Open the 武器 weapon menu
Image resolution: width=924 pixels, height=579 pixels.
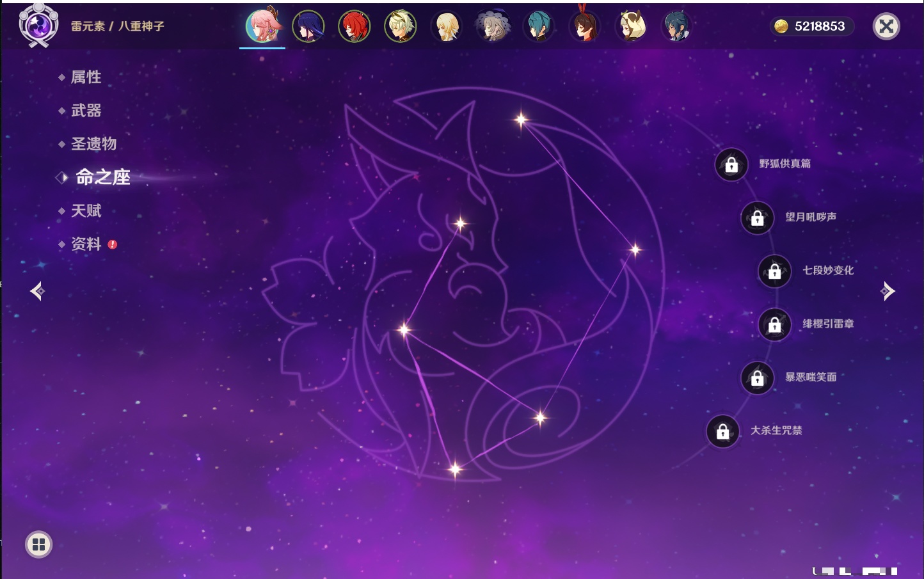(x=86, y=111)
